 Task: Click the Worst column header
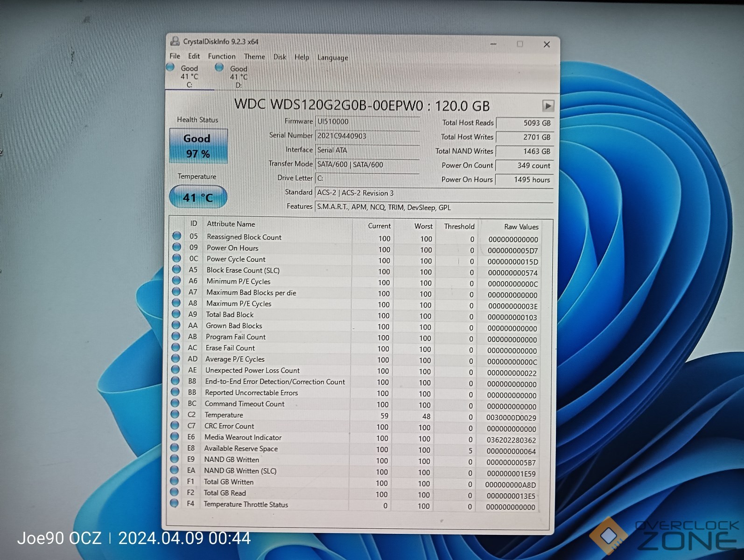click(x=423, y=226)
